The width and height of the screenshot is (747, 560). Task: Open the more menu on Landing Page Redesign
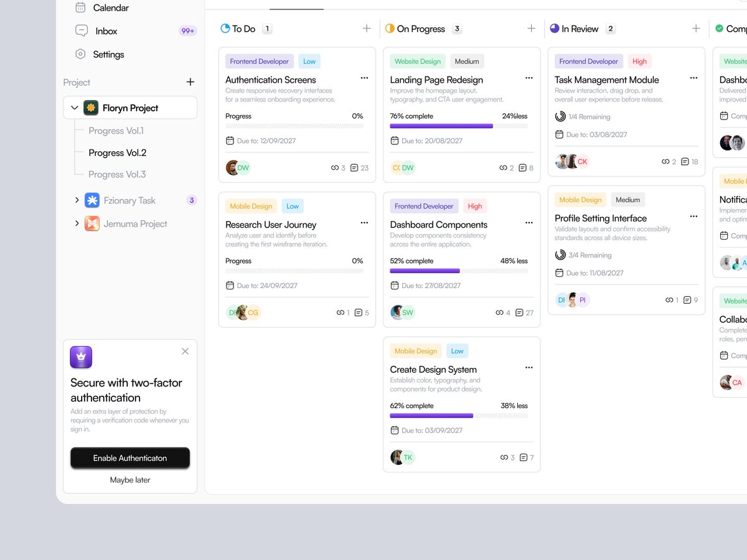click(x=529, y=78)
